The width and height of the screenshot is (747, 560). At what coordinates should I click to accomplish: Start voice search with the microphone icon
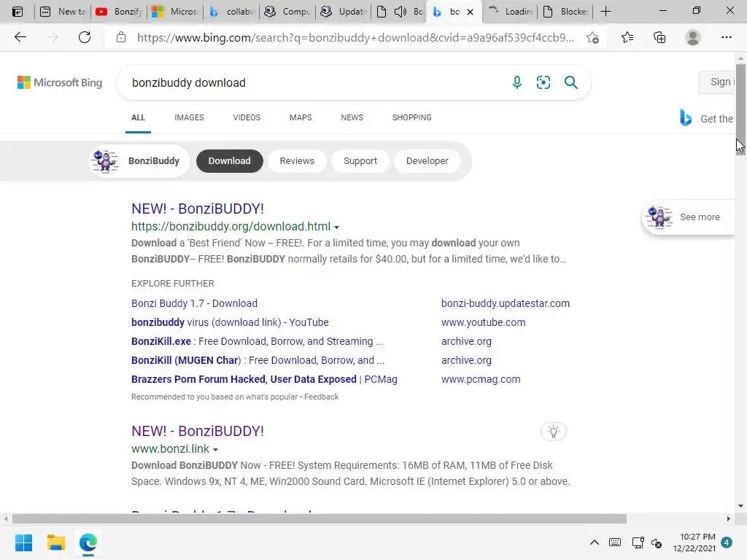pos(517,82)
